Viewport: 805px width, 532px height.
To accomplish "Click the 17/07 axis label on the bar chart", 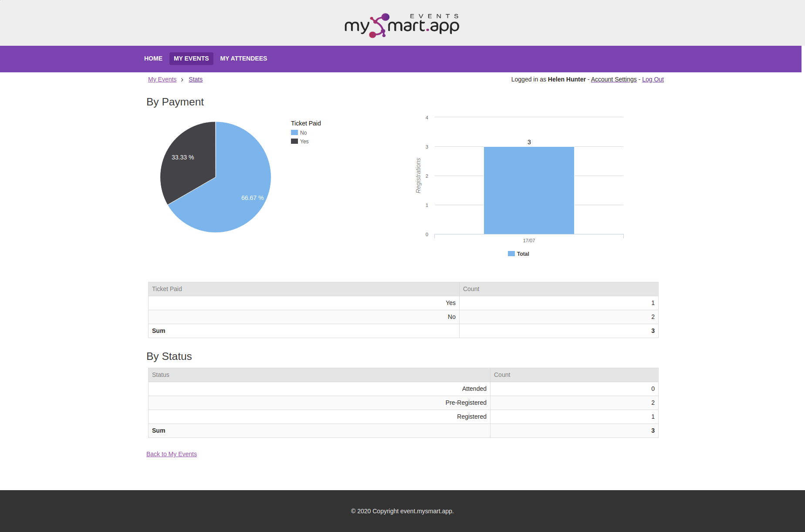I will pyautogui.click(x=528, y=240).
